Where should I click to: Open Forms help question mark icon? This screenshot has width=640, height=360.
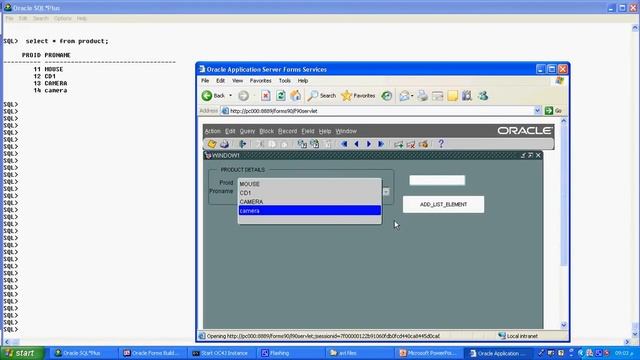(x=441, y=144)
